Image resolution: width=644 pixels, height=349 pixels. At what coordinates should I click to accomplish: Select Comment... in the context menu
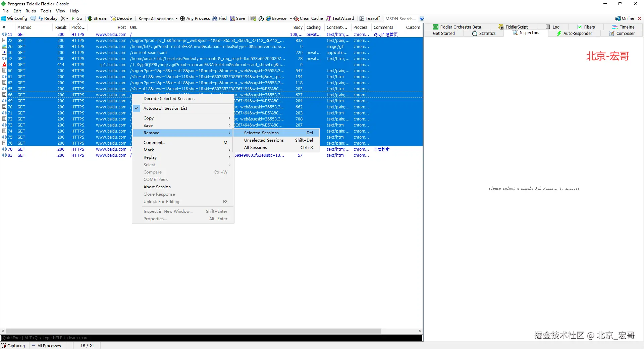click(183, 142)
